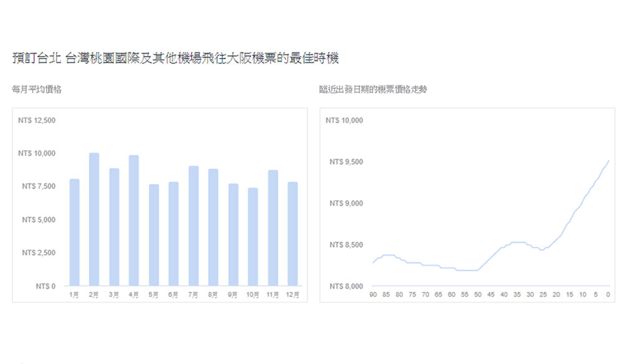
Task: Click the 40 days x-axis label
Action: (504, 294)
